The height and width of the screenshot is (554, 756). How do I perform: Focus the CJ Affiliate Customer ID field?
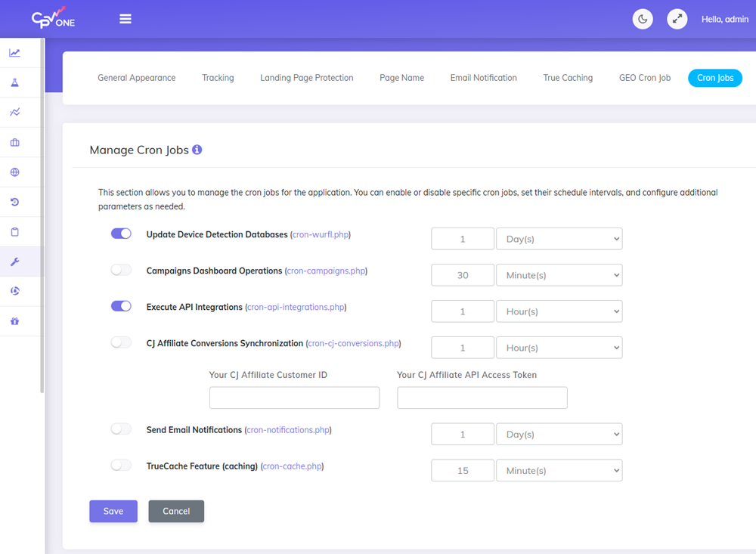pyautogui.click(x=294, y=398)
